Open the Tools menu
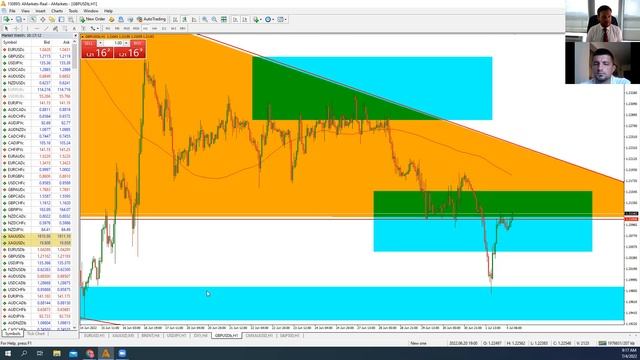 (73, 11)
